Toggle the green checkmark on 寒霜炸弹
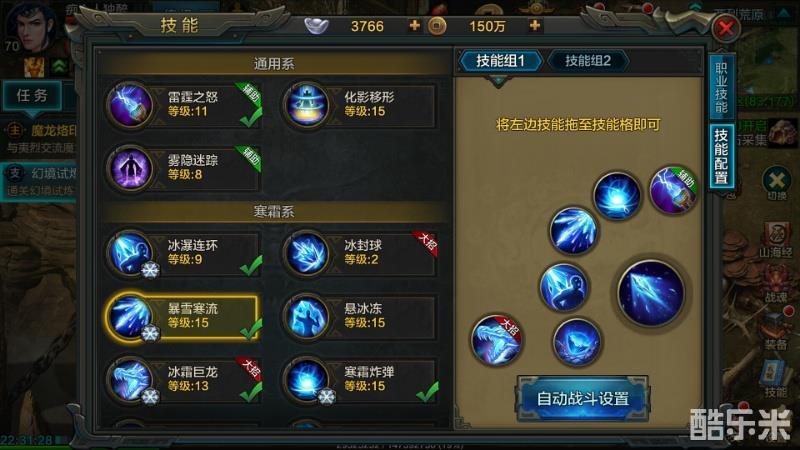Screen dimensions: 800x450 click(428, 392)
